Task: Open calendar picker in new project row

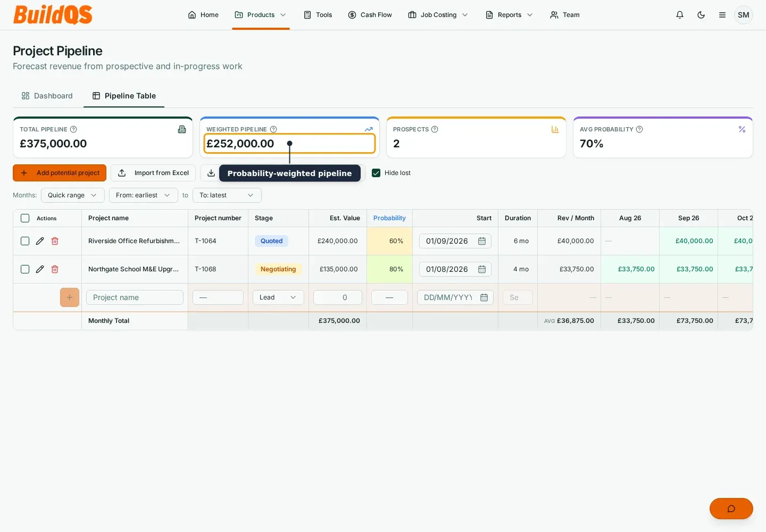Action: pos(484,297)
